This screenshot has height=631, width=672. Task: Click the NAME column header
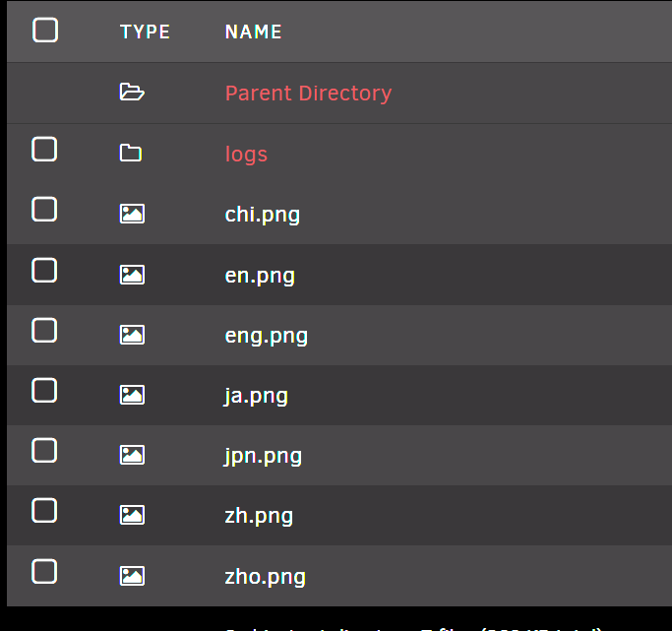tap(253, 32)
